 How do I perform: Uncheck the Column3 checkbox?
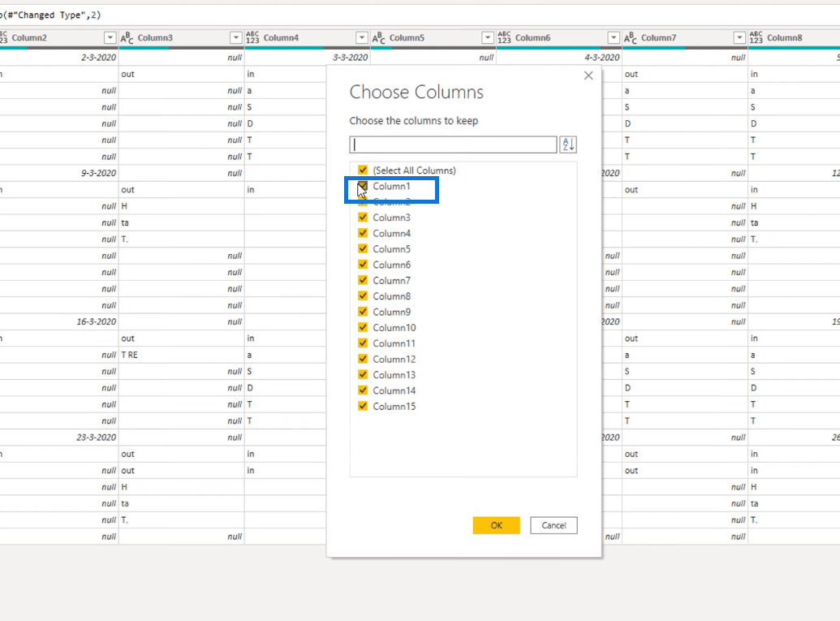363,217
